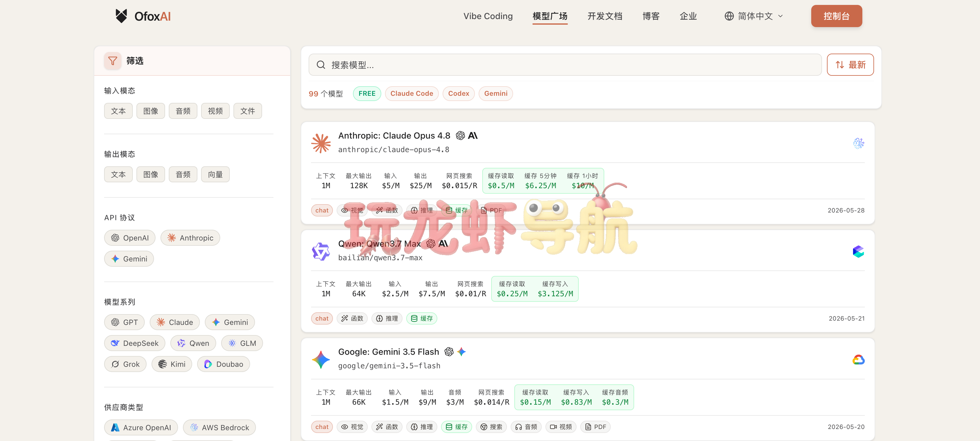Click the chat tag on Qwen card
This screenshot has width=980, height=441.
322,318
